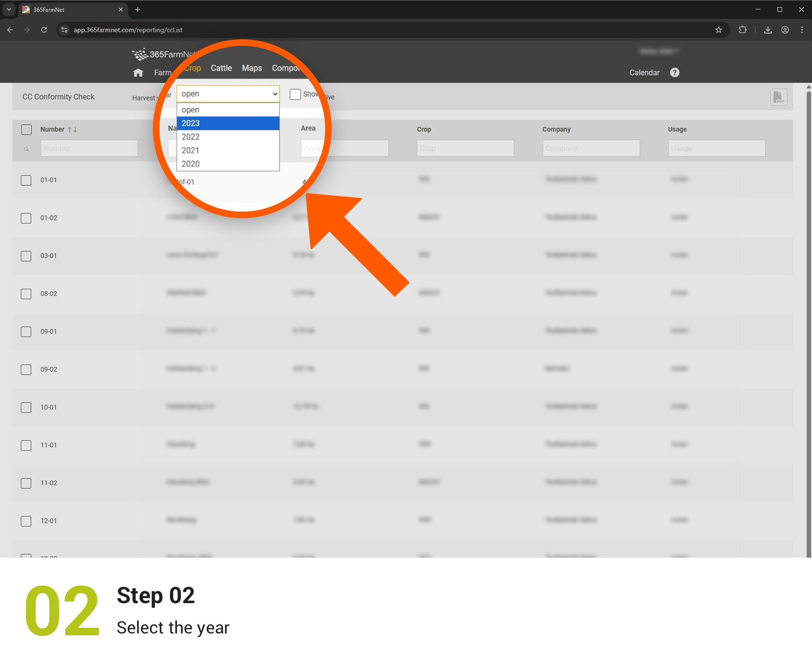Choose 2021 from the year list
Viewport: 812px width, 659px height.
coord(228,151)
